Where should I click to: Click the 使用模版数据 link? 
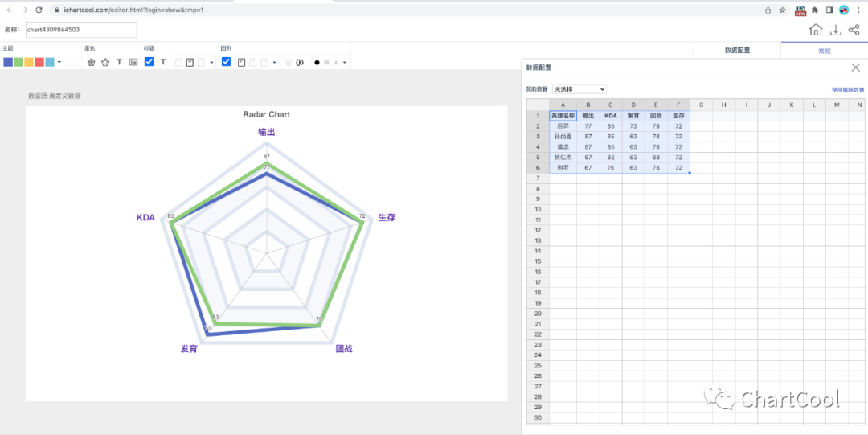pos(847,89)
